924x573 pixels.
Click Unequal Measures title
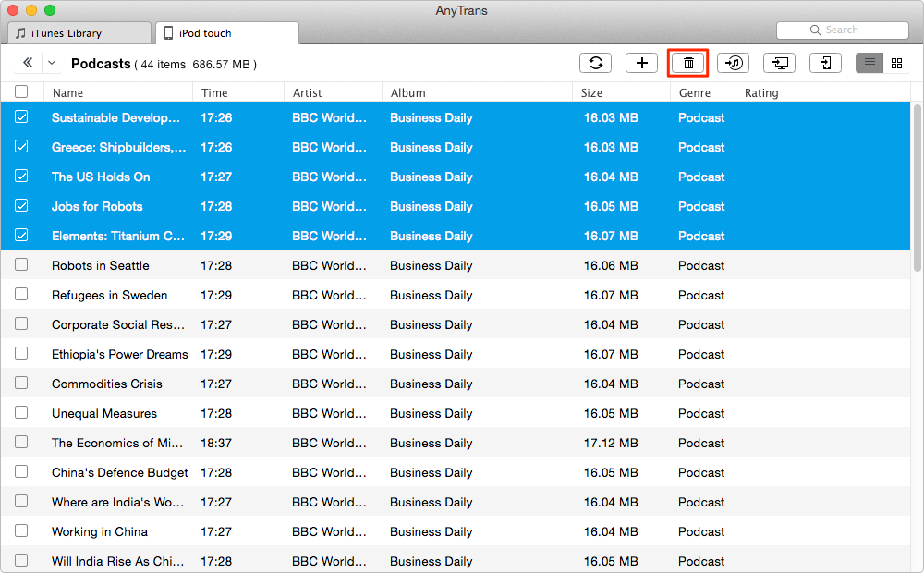coord(104,413)
